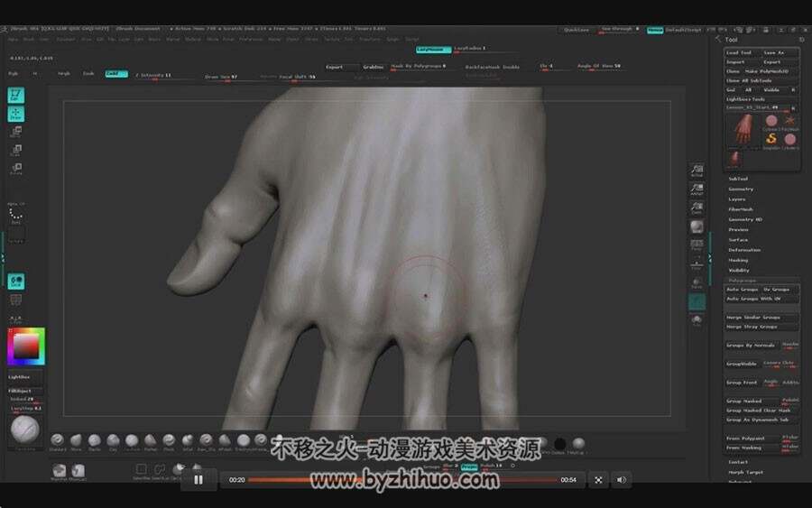This screenshot has height=508, width=812.
Task: Click Groups By Normals button
Action: [752, 345]
